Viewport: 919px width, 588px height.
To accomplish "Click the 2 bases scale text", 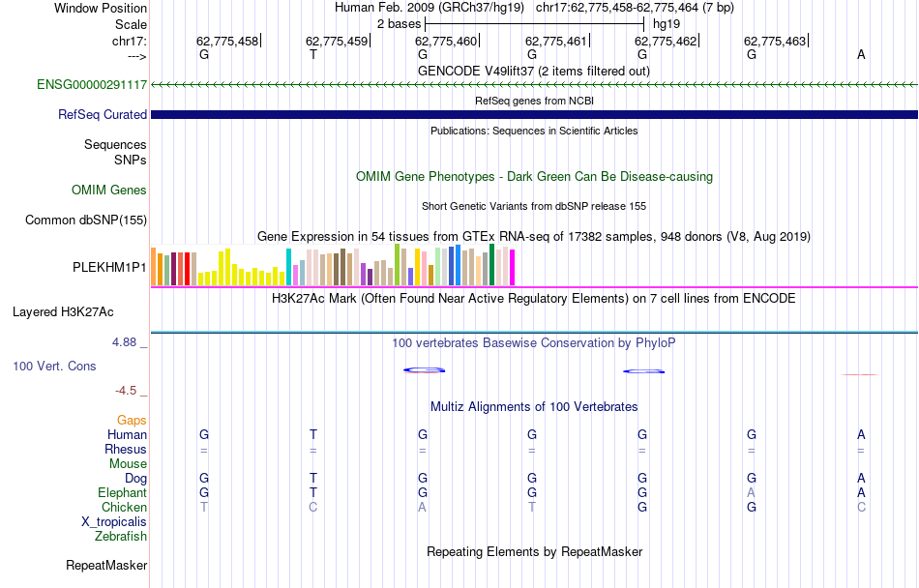I will (x=400, y=24).
